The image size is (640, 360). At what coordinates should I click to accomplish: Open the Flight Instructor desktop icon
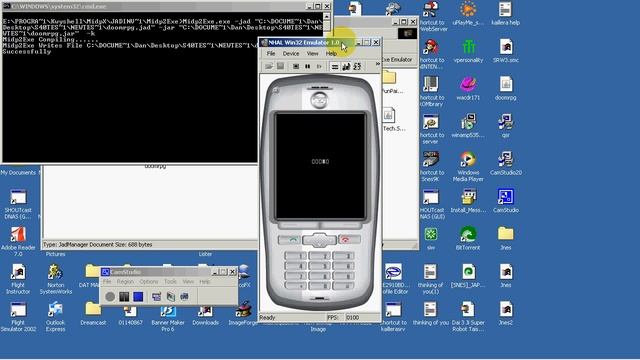(18, 279)
